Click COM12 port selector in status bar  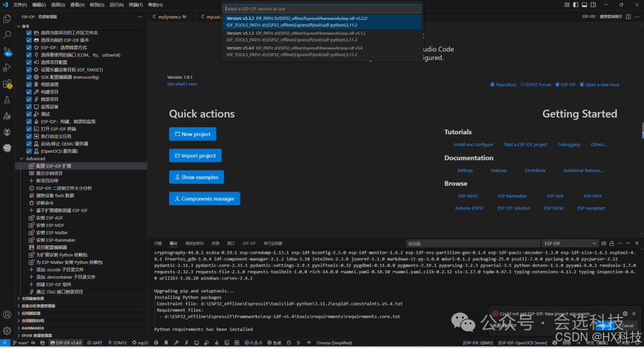point(117,343)
